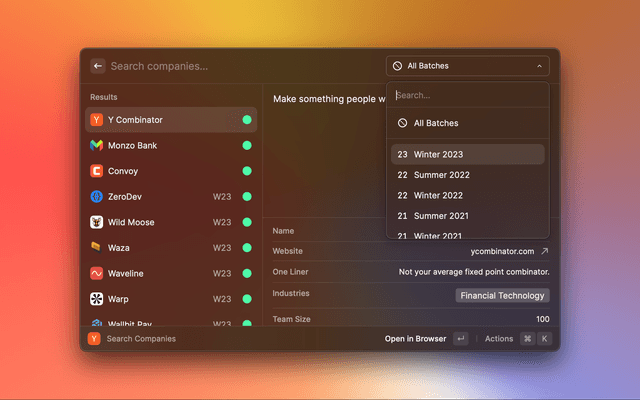Screen dimensions: 640x400
Task: Click the Waveline logo icon
Action: click(97, 273)
